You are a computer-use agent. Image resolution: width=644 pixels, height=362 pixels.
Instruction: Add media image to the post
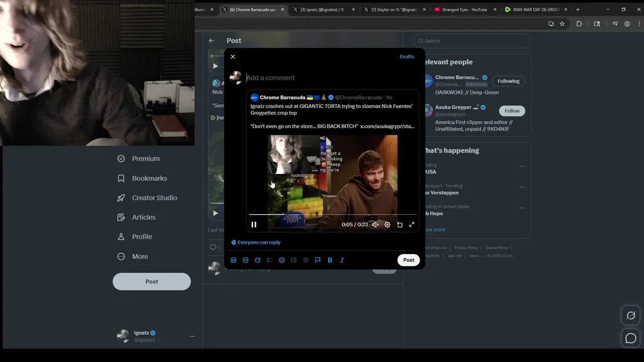coord(233,260)
